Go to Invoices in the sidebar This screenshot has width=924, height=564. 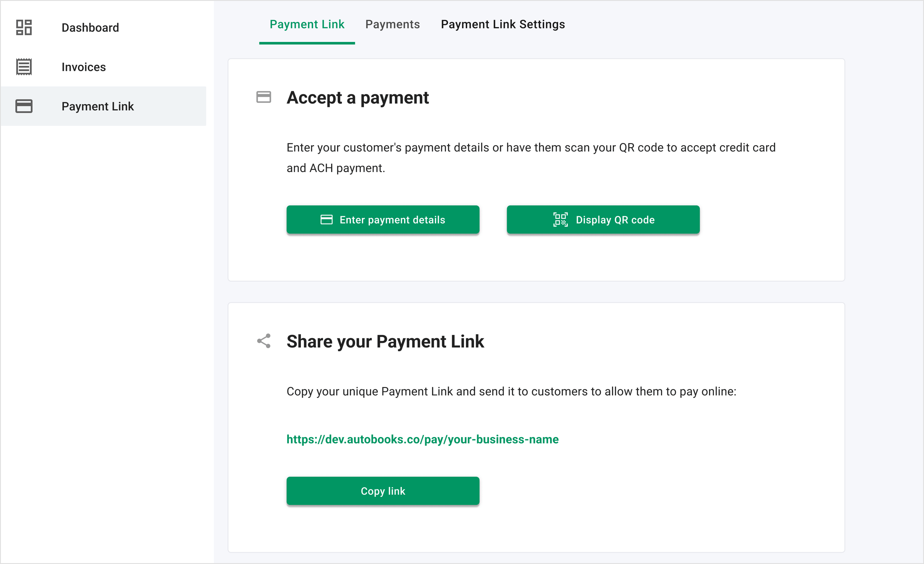click(x=84, y=67)
